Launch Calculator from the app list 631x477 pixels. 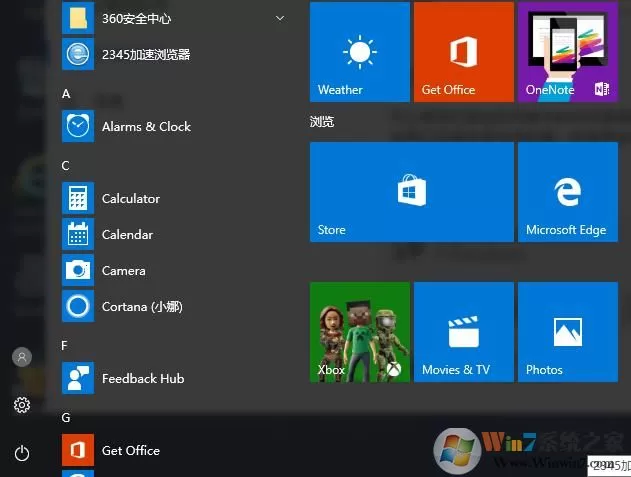(175, 198)
